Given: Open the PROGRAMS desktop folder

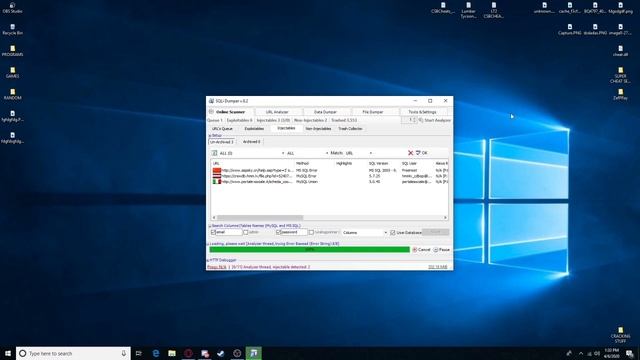Looking at the screenshot, I should pyautogui.click(x=12, y=51).
